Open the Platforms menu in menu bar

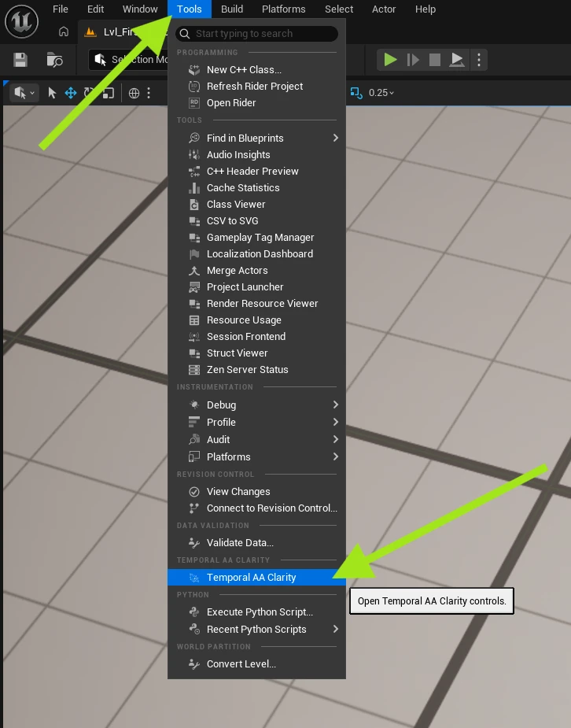point(283,9)
